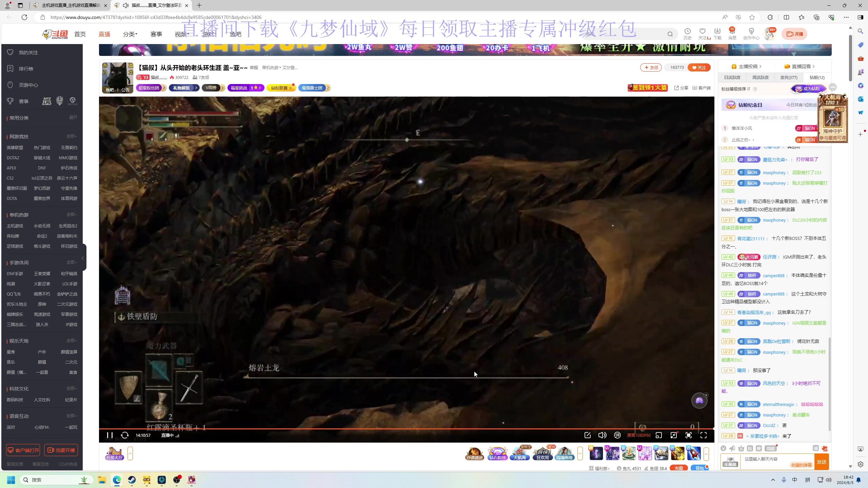Click the user avatar in the header
This screenshot has height=488, width=868.
tap(770, 34)
